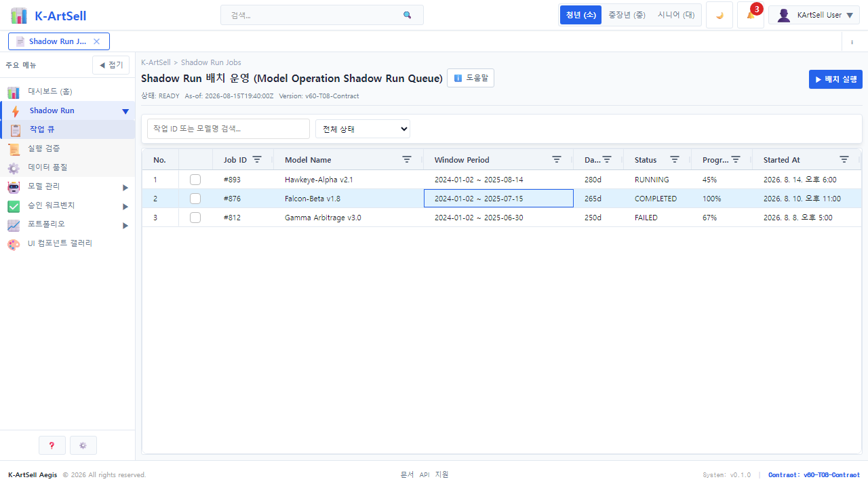Open the tab bar overflow dots menu

click(852, 41)
